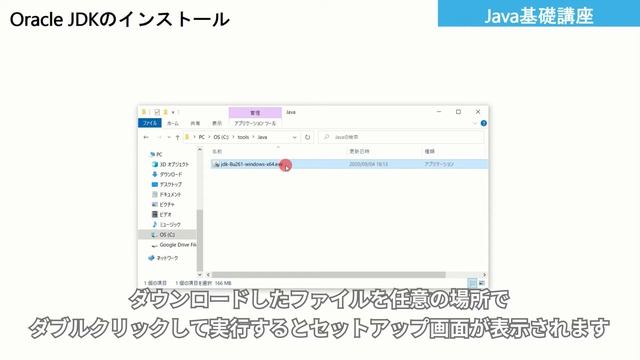Click the navigation pane scroll-down arrow

tap(200, 274)
